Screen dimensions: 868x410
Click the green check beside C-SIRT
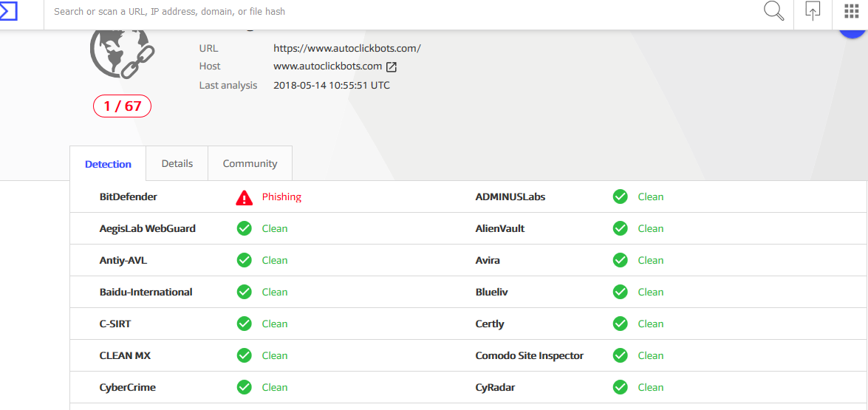tap(244, 324)
